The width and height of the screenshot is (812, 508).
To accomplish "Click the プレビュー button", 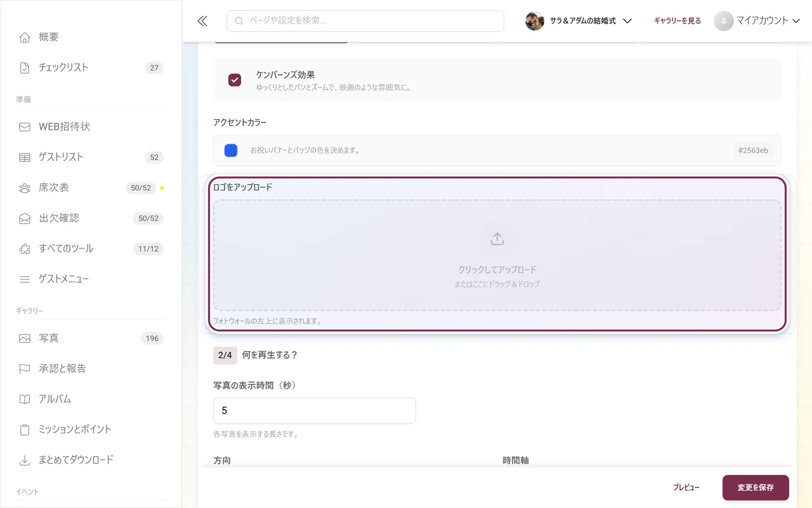I will pos(686,488).
